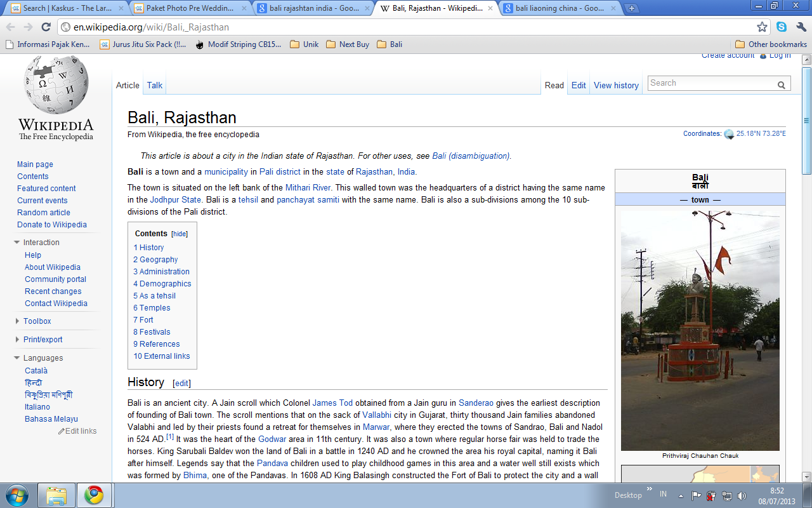Open the Jurus Jitu Six Pack bookmark

click(143, 44)
